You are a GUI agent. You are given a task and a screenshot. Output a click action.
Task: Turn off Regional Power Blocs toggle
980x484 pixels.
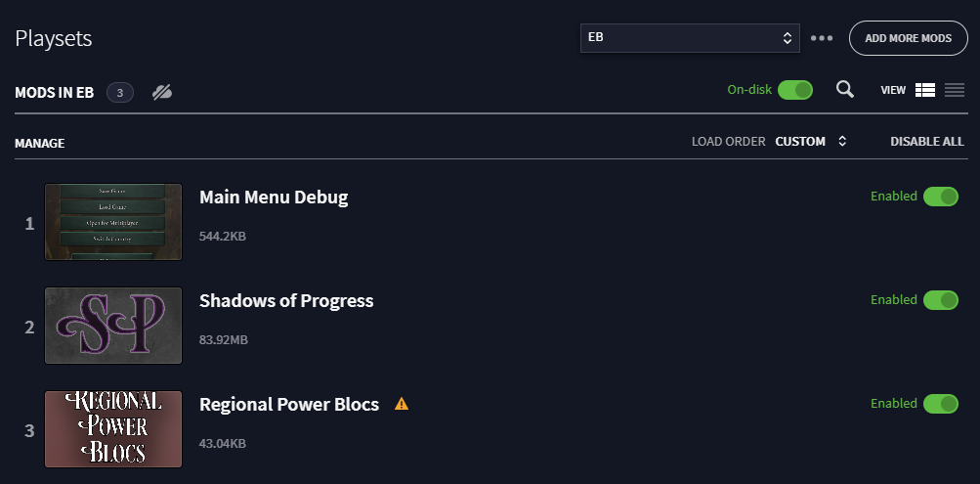941,404
